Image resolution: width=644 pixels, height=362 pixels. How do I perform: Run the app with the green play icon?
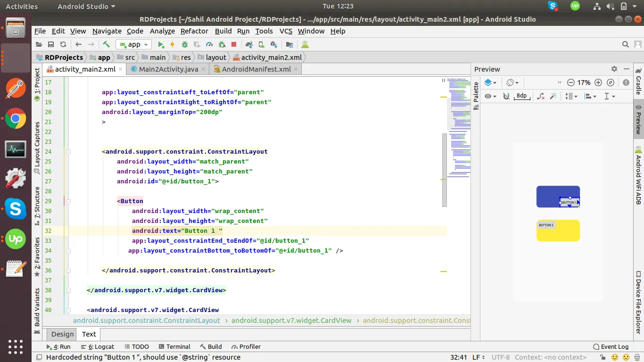[x=161, y=44]
